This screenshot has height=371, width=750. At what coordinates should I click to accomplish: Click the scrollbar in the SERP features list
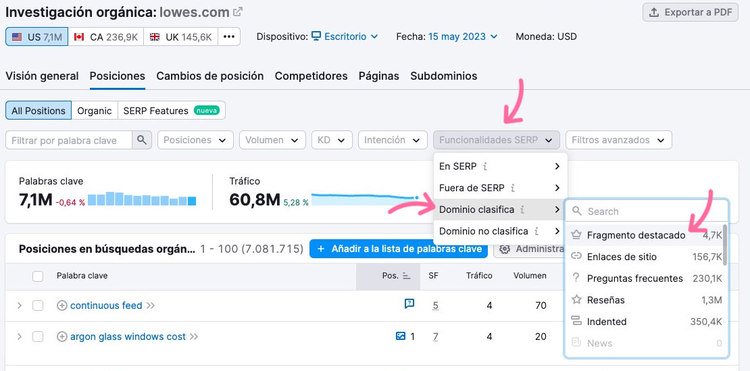726,245
